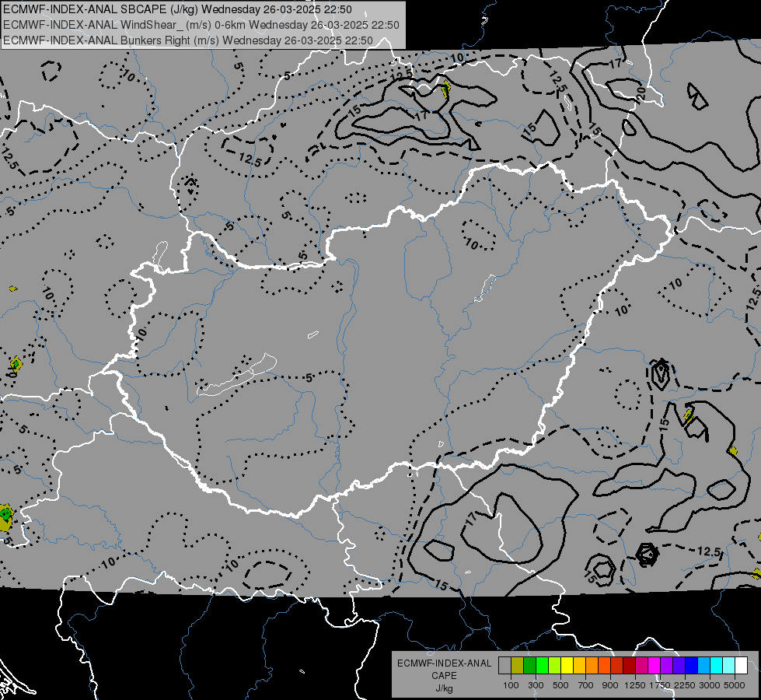Click the SBCAPE (J/kg) title line

(178, 9)
